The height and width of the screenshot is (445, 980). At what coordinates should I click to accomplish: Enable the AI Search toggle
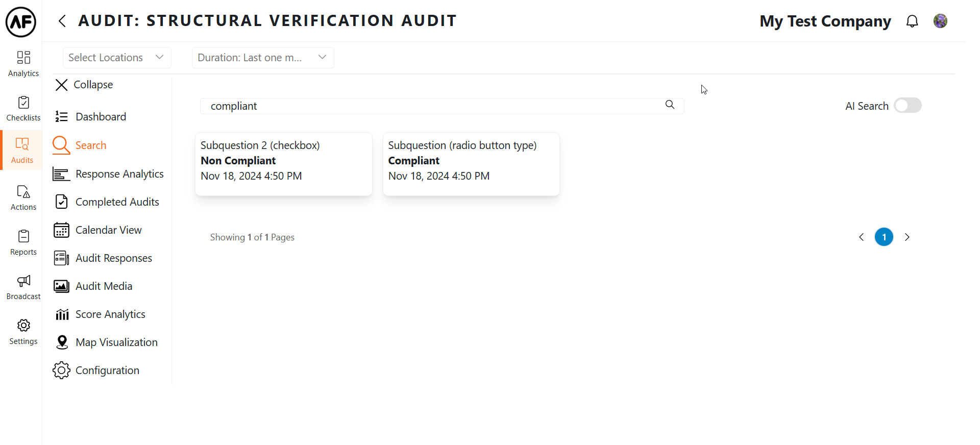[908, 106]
